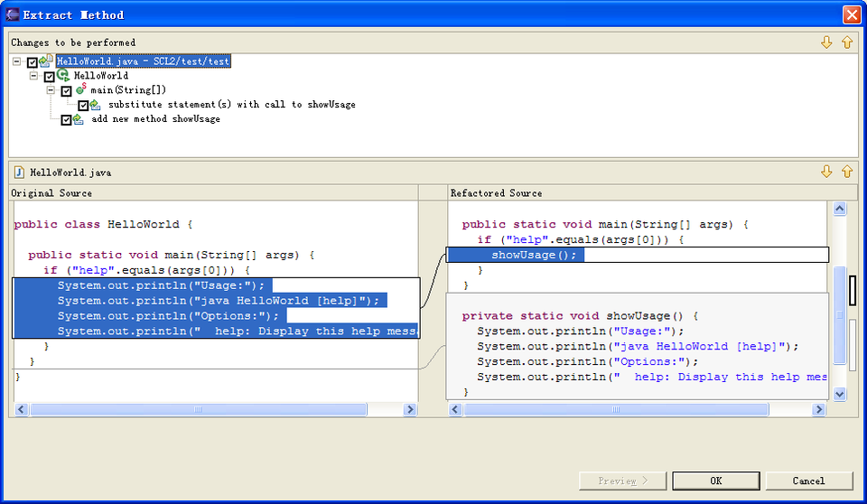Select add new method showUsage row
Viewport: 867px width, 504px height.
[x=155, y=119]
